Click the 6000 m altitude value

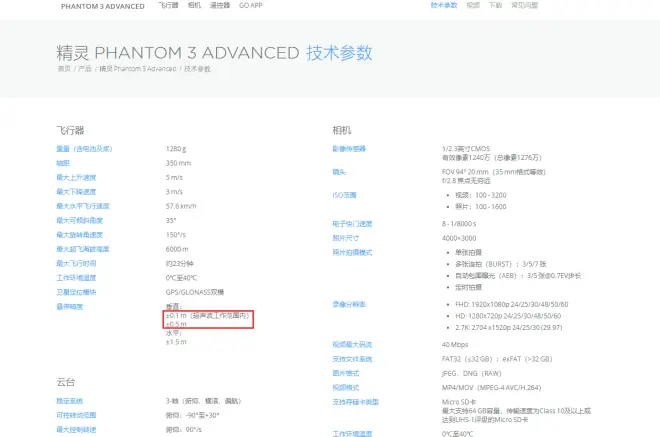pyautogui.click(x=177, y=249)
